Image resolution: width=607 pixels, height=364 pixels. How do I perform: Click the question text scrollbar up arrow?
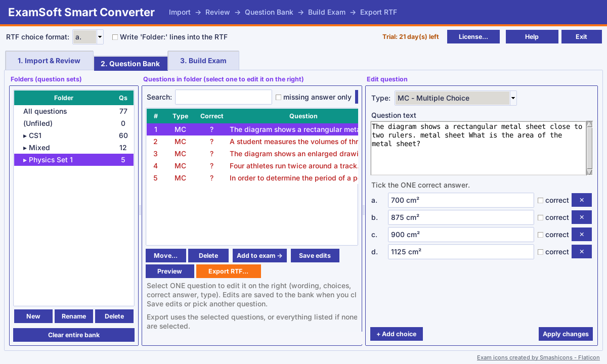tap(589, 124)
